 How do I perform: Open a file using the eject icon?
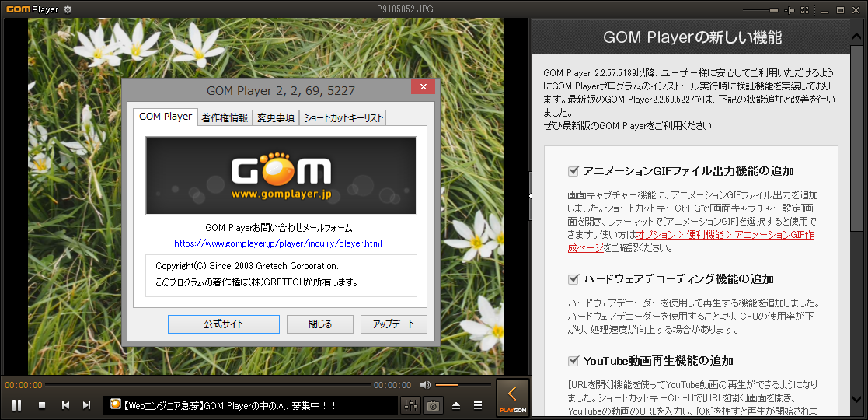click(456, 405)
